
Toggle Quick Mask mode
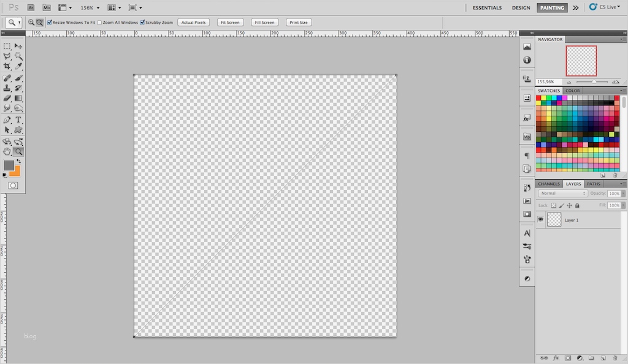[13, 186]
